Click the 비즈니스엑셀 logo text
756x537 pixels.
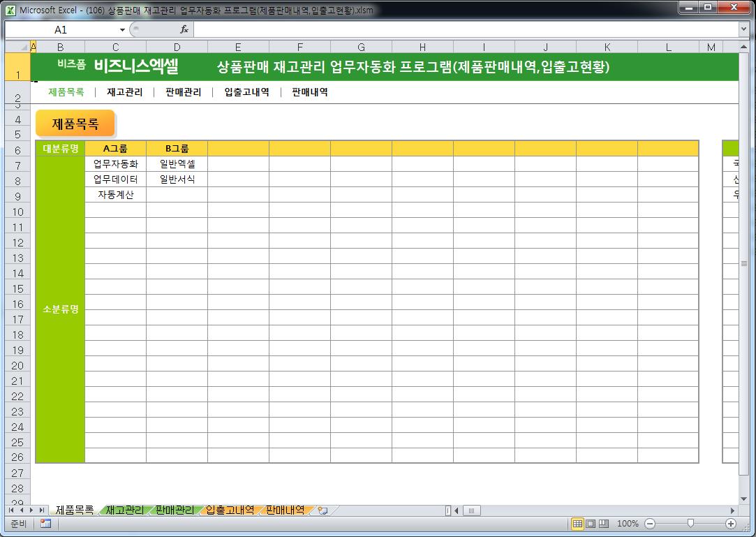pos(136,66)
